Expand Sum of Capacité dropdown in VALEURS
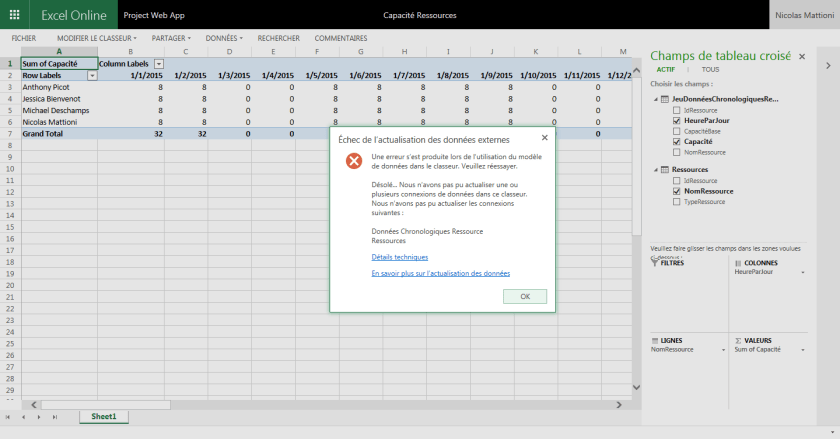This screenshot has height=439, width=840. 803,350
